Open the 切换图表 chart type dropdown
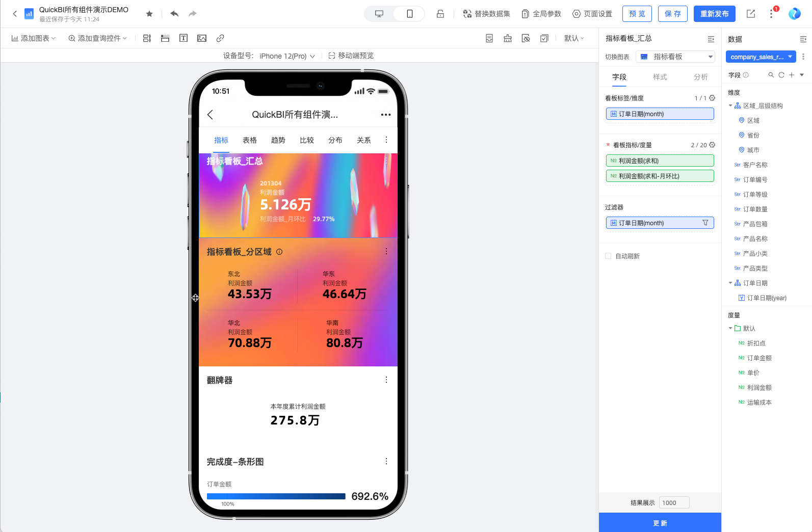 675,57
